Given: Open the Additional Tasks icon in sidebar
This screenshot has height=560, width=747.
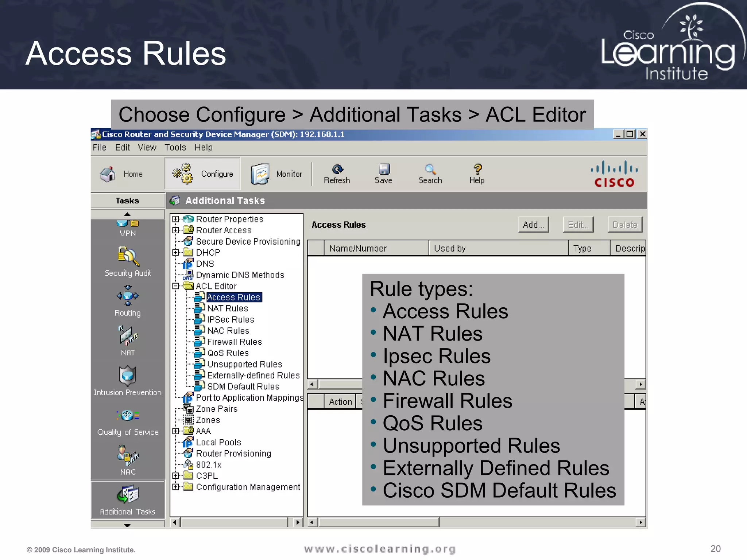Looking at the screenshot, I should [128, 494].
